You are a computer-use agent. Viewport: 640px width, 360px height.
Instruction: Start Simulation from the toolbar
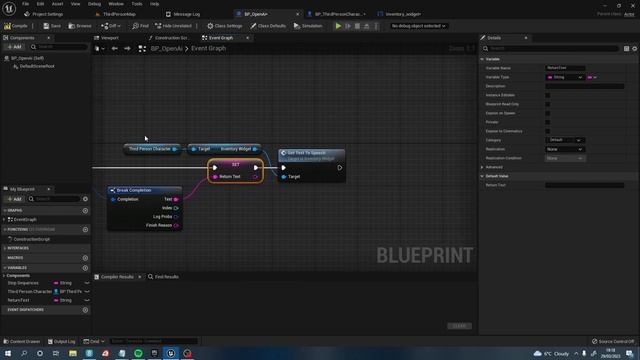pos(308,26)
